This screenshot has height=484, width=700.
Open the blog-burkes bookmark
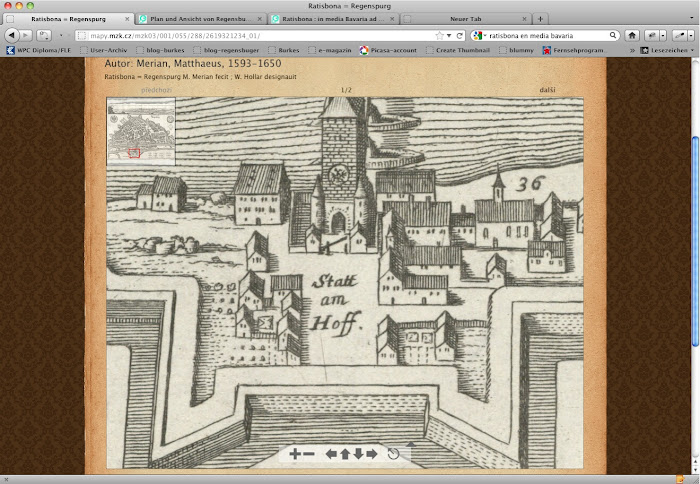coord(161,50)
